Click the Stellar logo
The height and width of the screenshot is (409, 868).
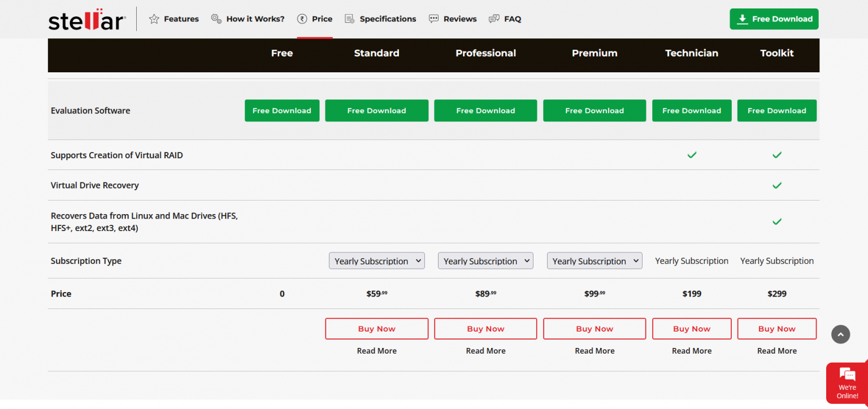87,20
